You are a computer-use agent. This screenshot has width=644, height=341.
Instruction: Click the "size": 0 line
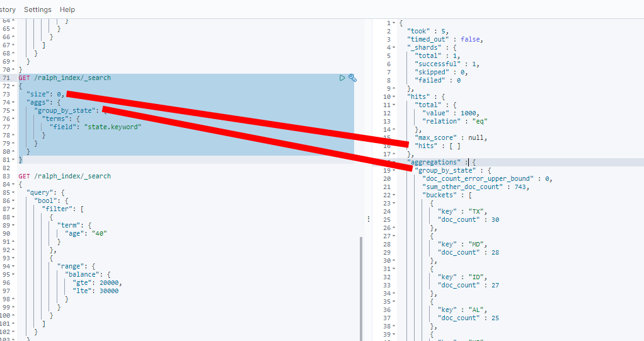click(x=45, y=94)
